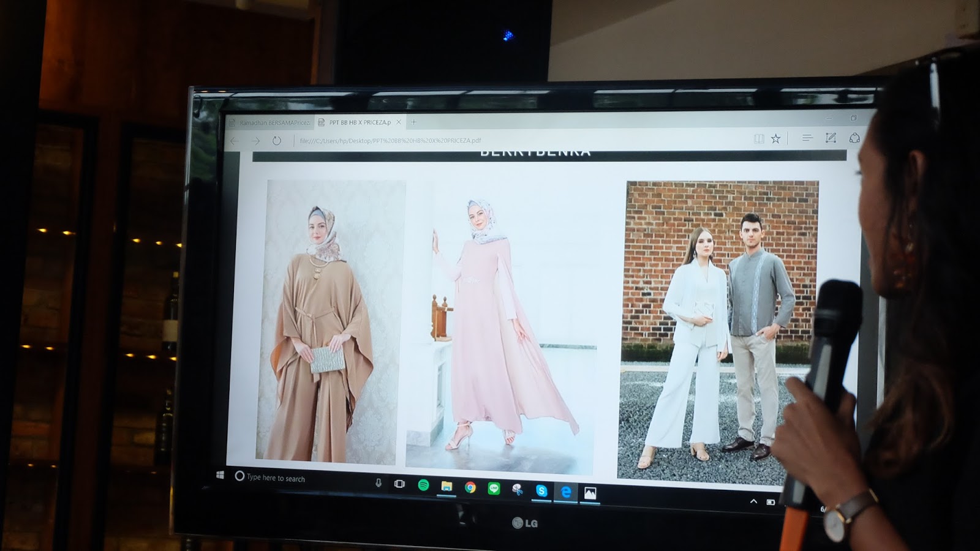
Task: Switch to Ramadhan BERSAMA Priceza tab
Action: pos(269,122)
